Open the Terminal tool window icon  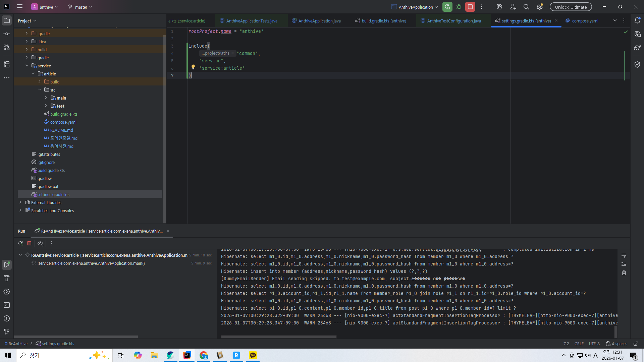click(x=7, y=305)
